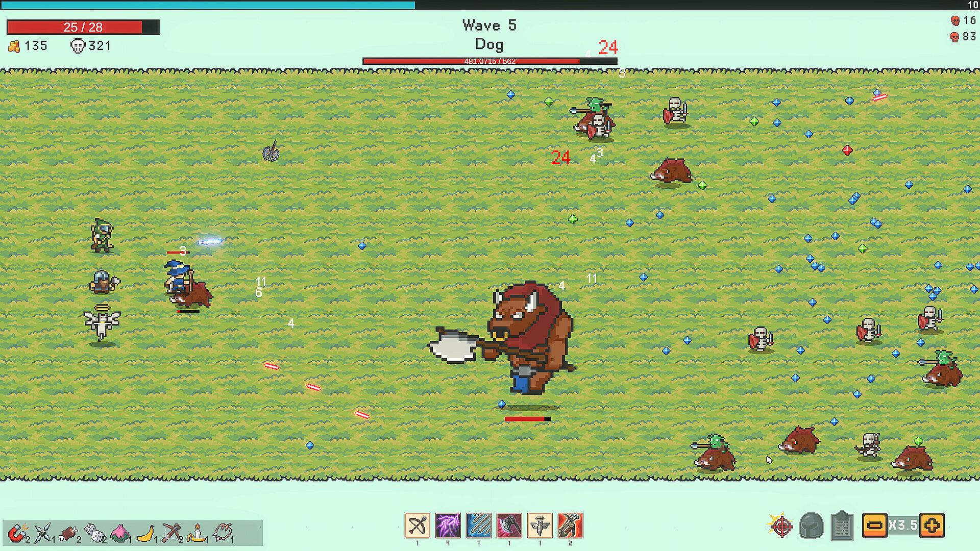
Task: Select the red crossbow skill
Action: (x=570, y=525)
